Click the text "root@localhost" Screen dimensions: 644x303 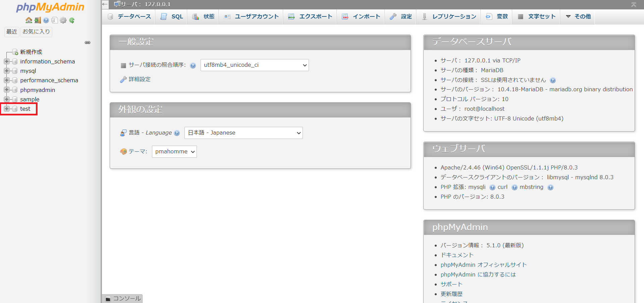(484, 109)
